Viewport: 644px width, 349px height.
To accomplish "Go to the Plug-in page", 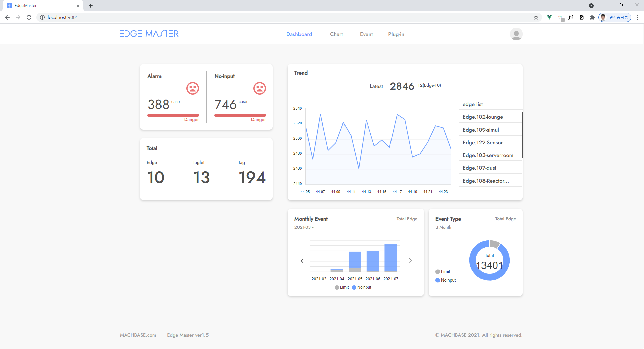I will pos(396,34).
